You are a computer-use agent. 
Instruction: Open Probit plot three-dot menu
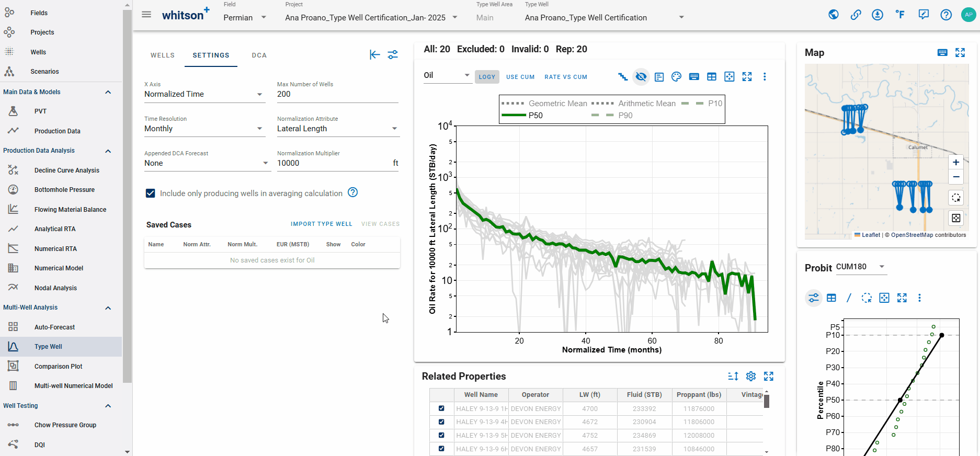919,298
